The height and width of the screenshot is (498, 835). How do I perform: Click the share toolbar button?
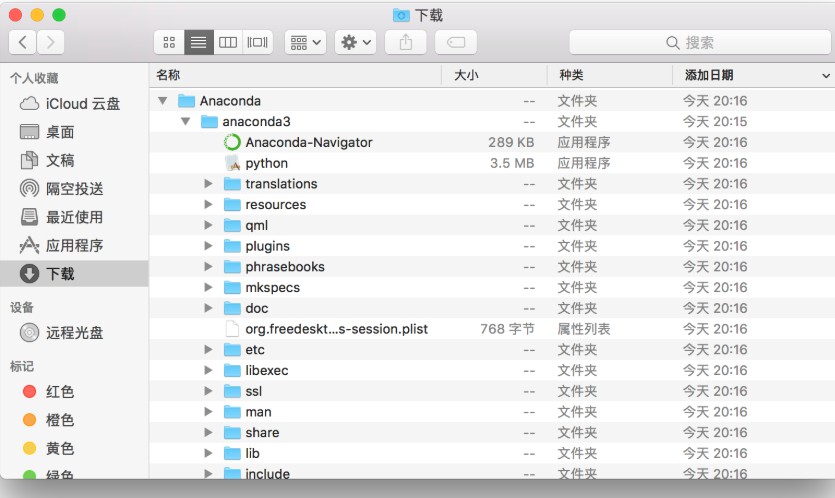click(406, 42)
